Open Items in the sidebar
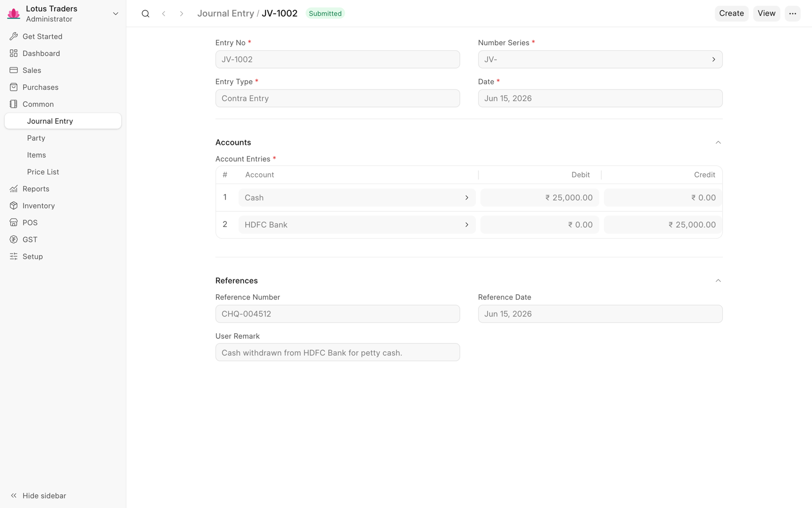Image resolution: width=812 pixels, height=508 pixels. [x=37, y=155]
